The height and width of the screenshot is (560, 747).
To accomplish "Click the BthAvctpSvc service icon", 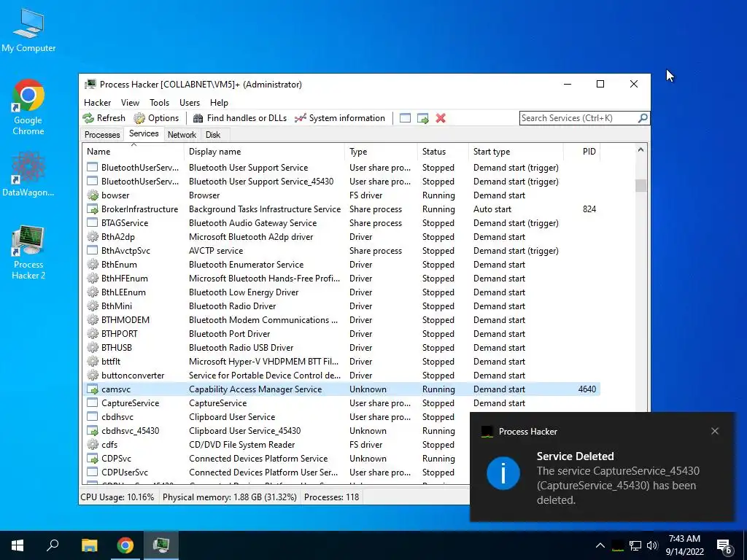I will pos(93,251).
